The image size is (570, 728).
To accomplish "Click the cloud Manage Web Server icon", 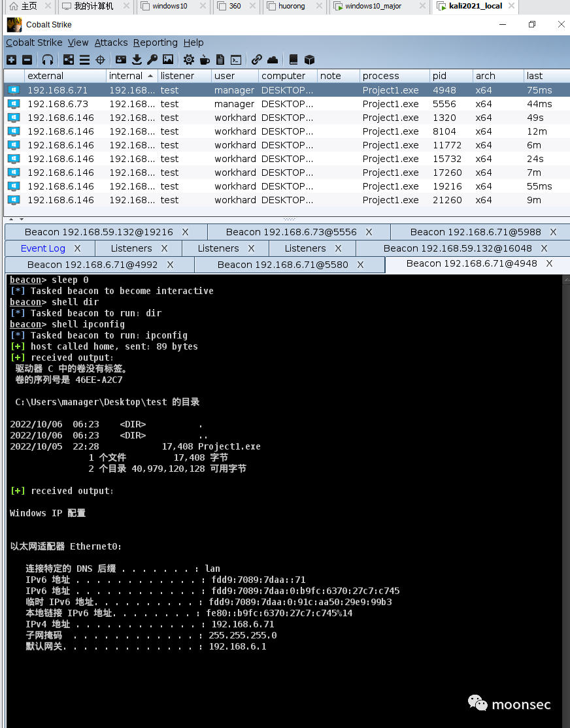I will point(273,59).
